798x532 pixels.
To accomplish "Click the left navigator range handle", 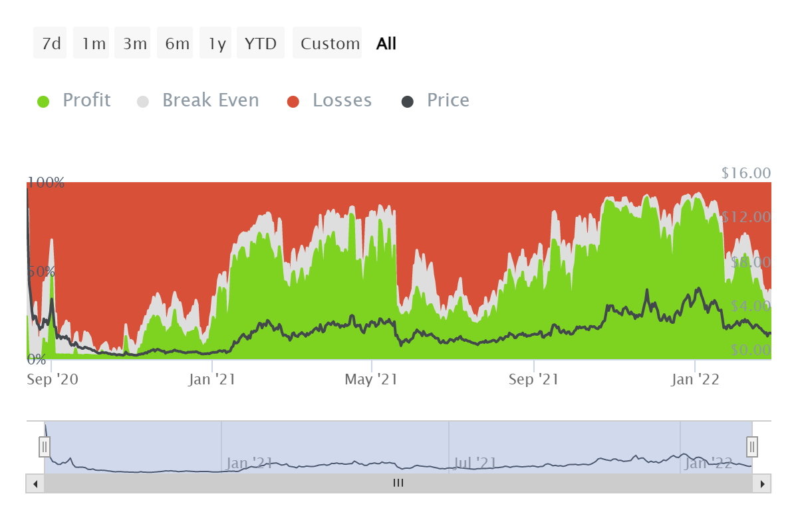I will [45, 446].
